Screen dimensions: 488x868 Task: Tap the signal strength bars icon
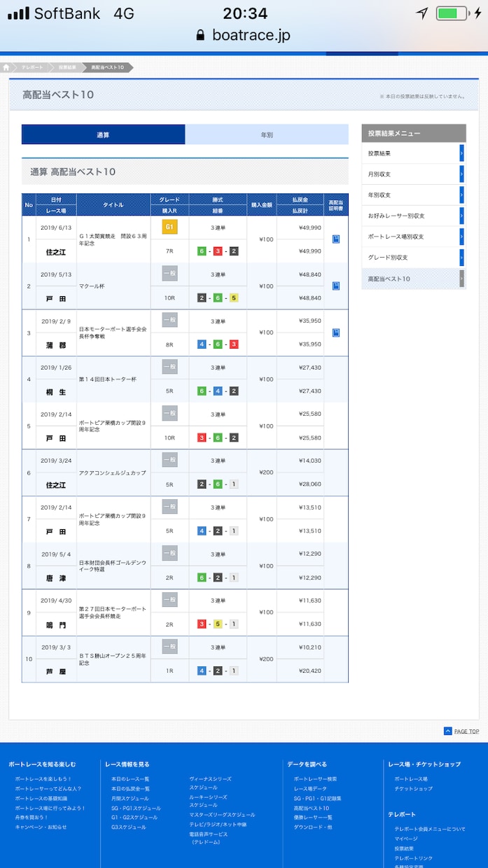pos(18,13)
